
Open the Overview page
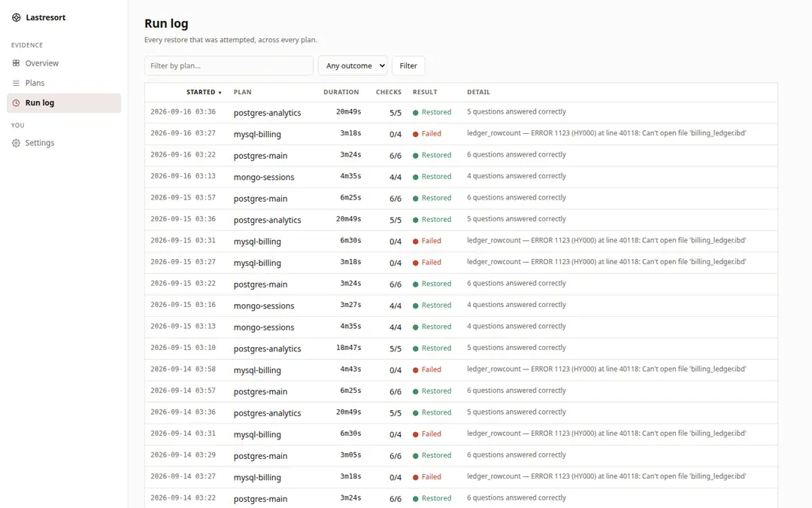64,63
